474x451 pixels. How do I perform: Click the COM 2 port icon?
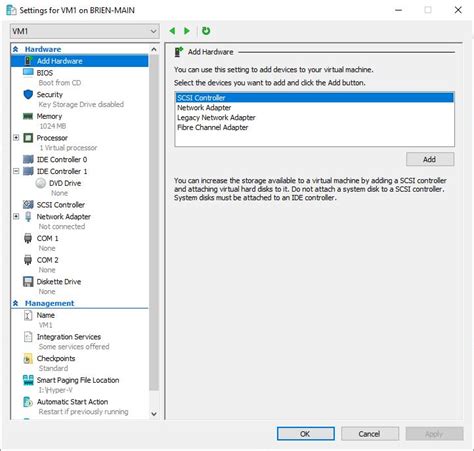pos(28,260)
